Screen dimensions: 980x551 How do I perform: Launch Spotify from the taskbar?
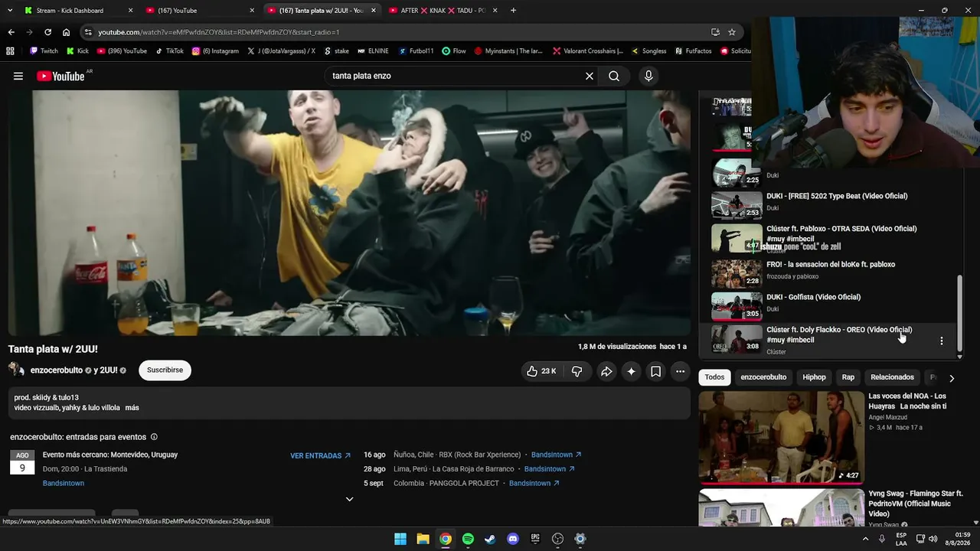pos(468,539)
